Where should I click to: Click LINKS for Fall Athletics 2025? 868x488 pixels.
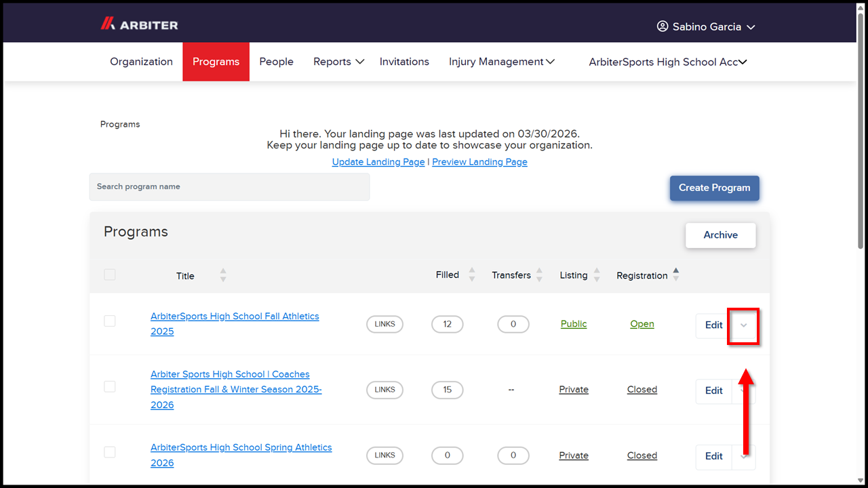tap(384, 324)
